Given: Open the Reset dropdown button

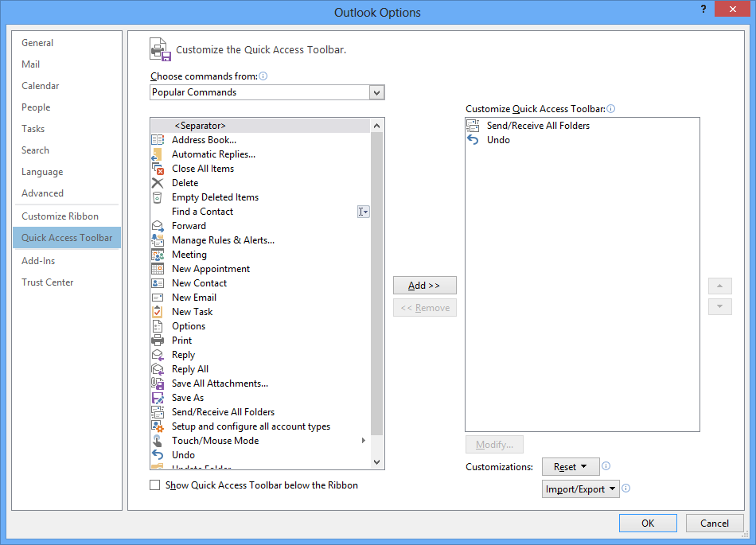Looking at the screenshot, I should pos(571,467).
